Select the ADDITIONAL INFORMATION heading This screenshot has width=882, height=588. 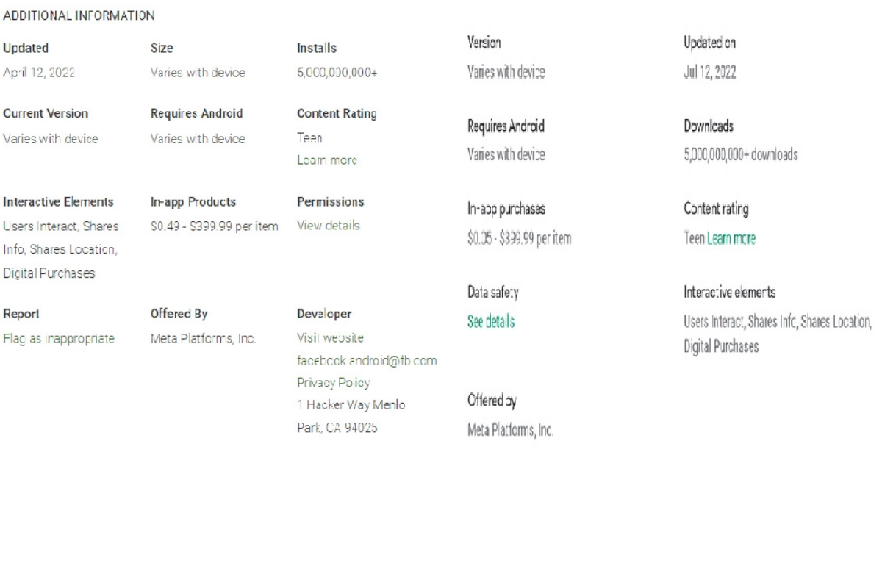pos(79,15)
